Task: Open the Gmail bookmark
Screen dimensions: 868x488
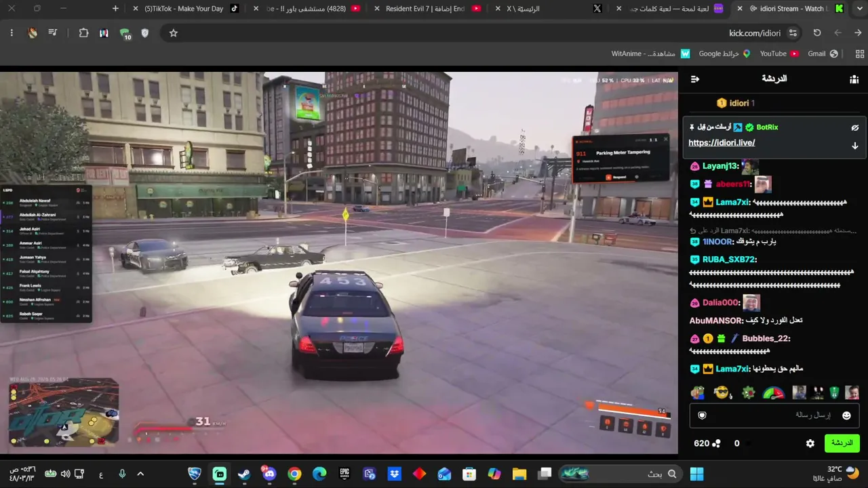Action: [x=822, y=54]
